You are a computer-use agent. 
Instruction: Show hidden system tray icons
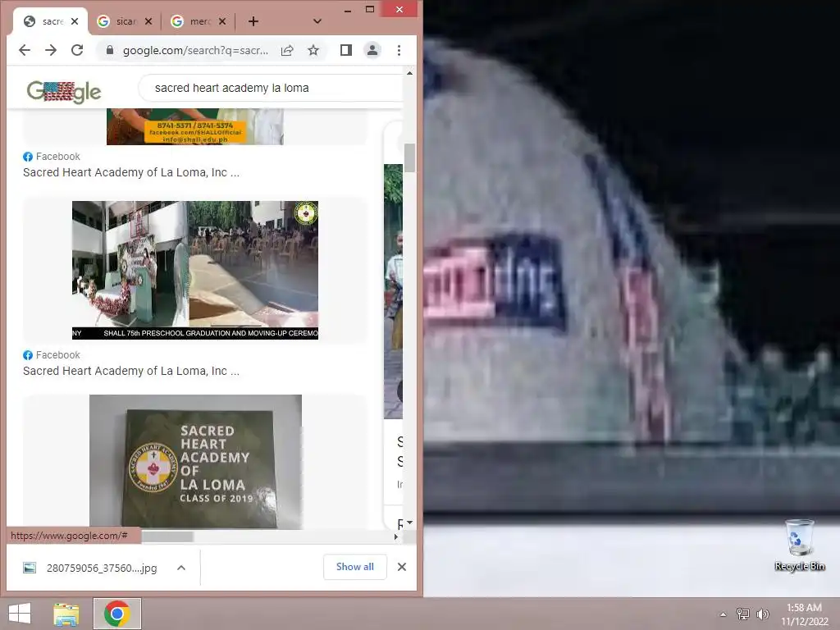pos(723,614)
